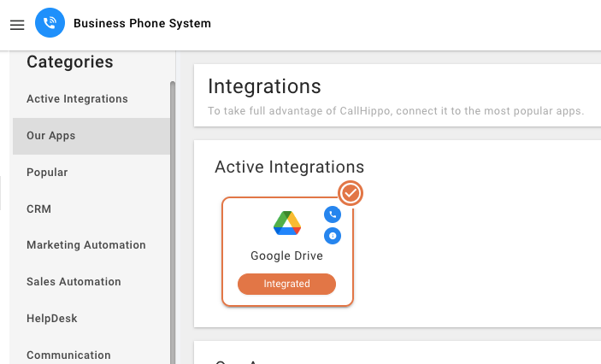Viewport: 601px width, 364px height.
Task: Open the CRM category
Action: (91, 209)
